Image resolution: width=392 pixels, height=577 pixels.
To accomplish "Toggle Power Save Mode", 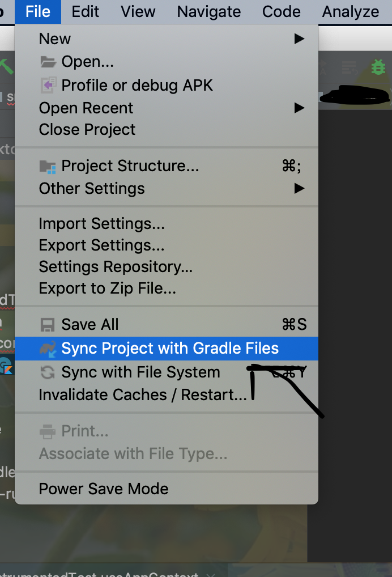I will 103,489.
